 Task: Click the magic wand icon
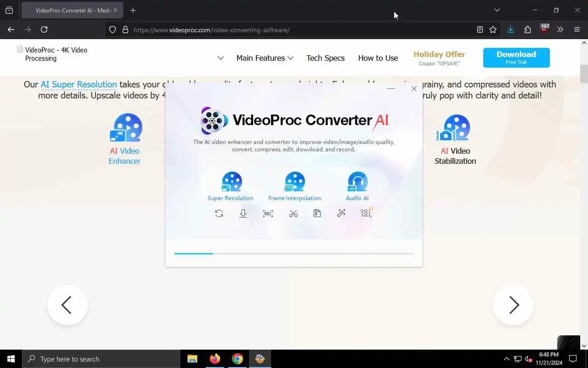tap(341, 213)
